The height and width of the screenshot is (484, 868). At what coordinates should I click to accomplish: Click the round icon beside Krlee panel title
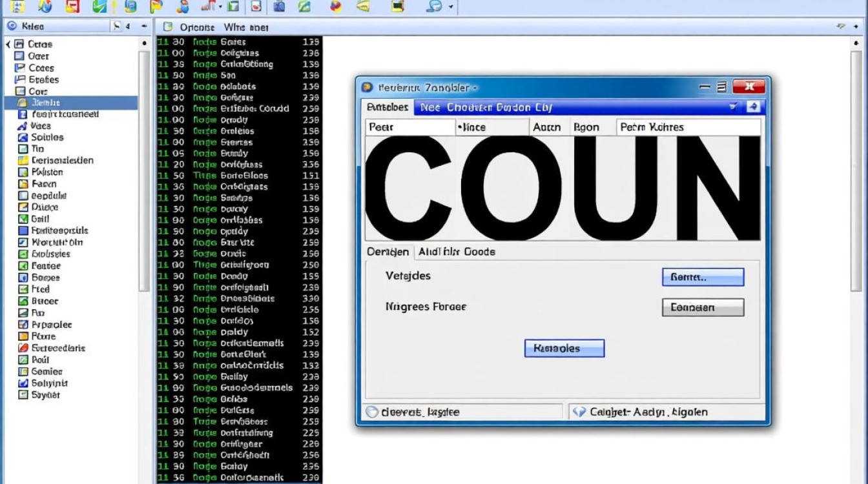12,26
